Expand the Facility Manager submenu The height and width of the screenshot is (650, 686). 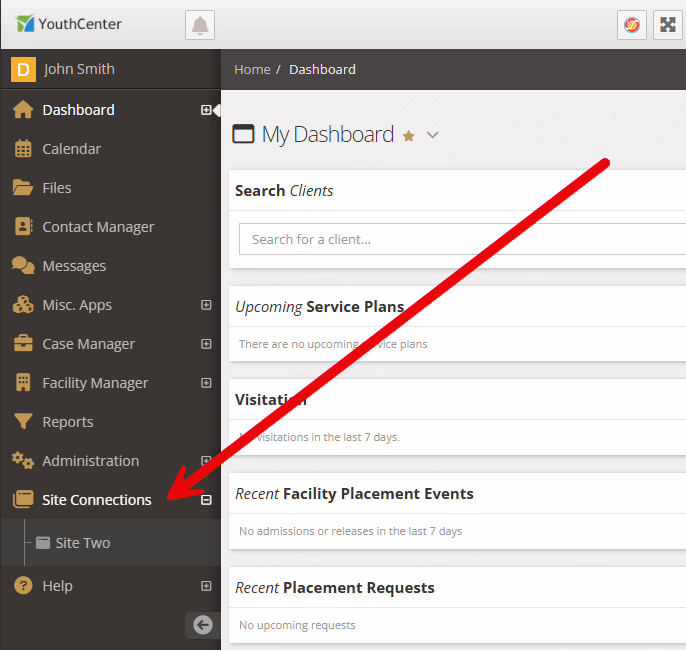point(206,383)
